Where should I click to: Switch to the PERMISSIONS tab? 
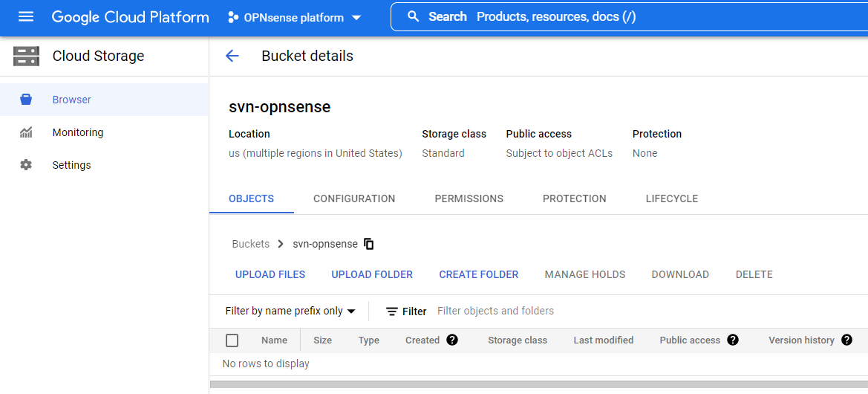469,198
